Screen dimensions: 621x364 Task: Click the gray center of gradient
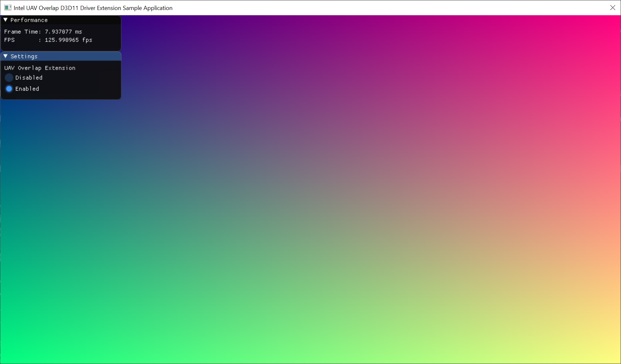pyautogui.click(x=310, y=190)
